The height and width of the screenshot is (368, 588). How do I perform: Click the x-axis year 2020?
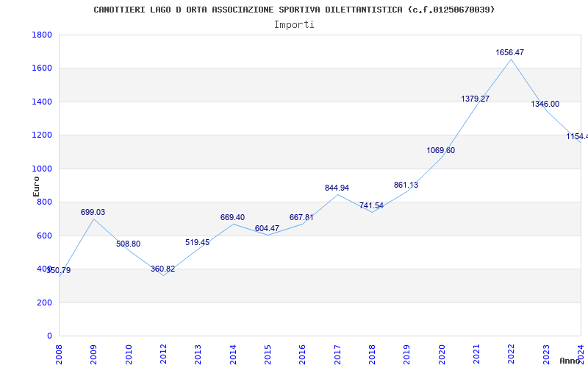click(x=442, y=355)
